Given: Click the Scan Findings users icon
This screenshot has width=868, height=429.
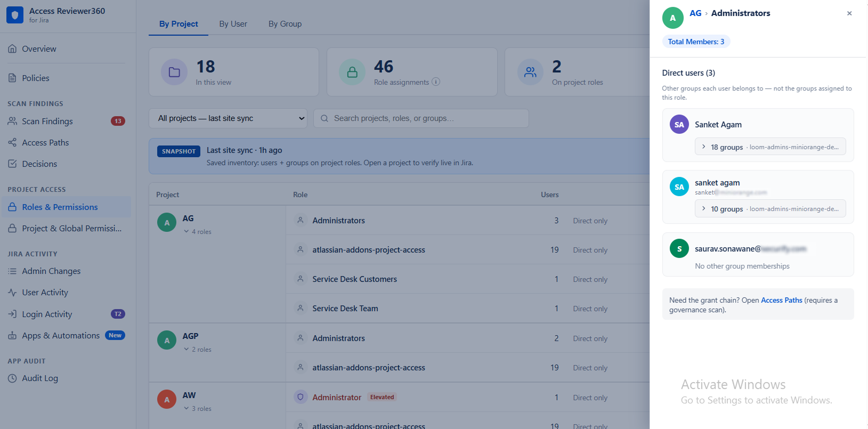Looking at the screenshot, I should pos(12,121).
